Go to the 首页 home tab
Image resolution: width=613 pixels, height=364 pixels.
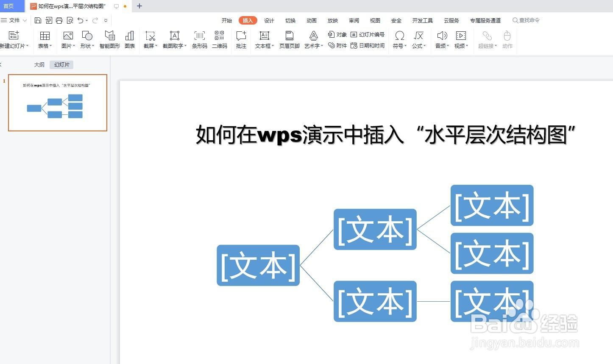(12, 6)
